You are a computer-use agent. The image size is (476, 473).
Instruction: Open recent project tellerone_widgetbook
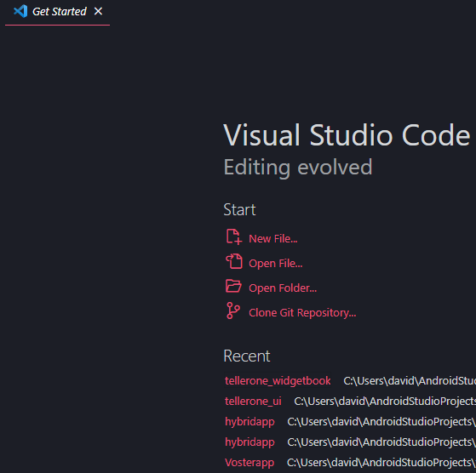tap(278, 381)
